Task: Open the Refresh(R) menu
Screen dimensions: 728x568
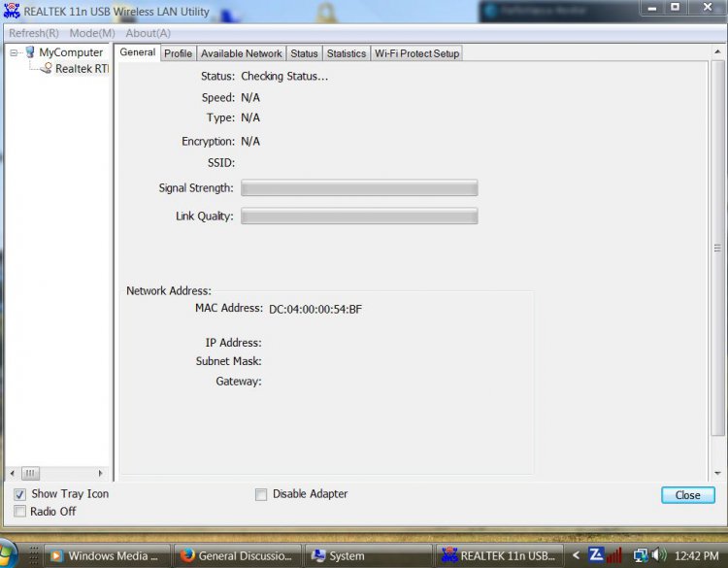Action: [x=34, y=33]
